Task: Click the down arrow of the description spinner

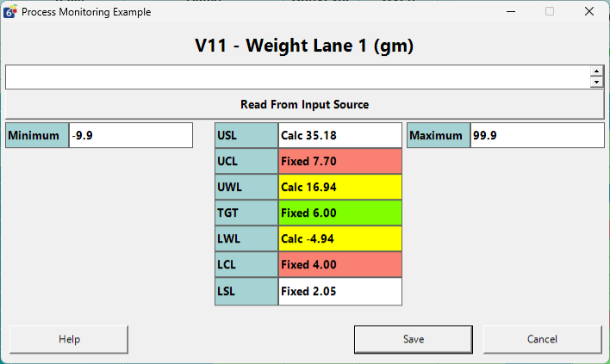Action: [596, 82]
